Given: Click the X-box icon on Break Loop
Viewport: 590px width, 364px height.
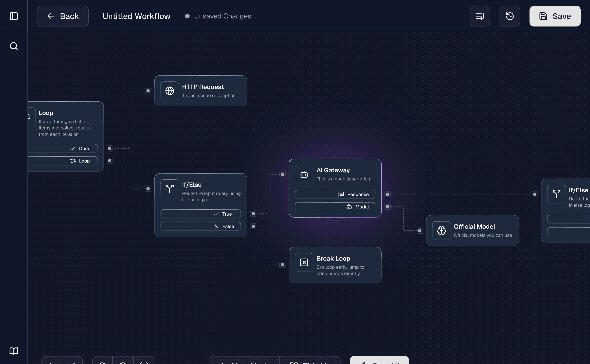Looking at the screenshot, I should [x=304, y=262].
